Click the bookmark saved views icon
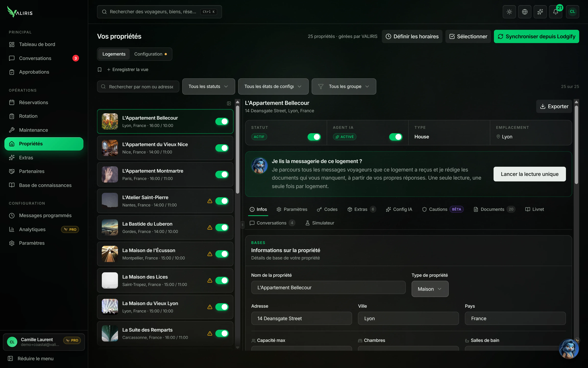588x368 pixels. pyautogui.click(x=99, y=70)
